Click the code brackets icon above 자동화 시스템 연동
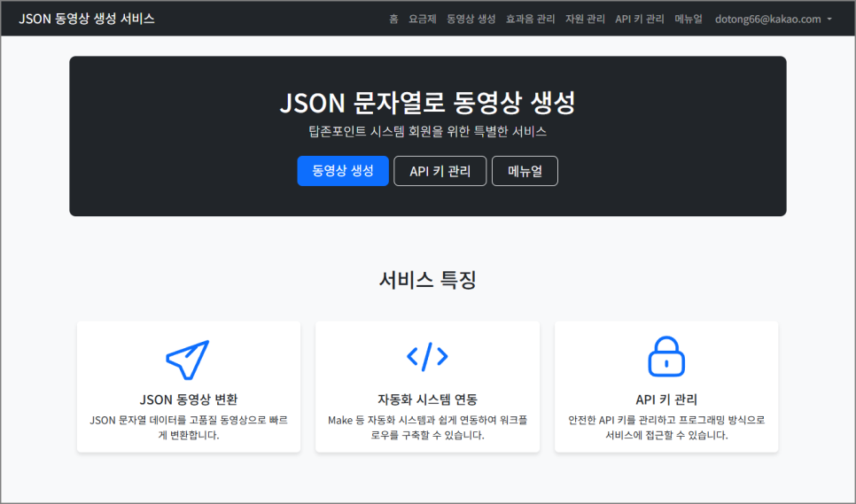 (427, 357)
